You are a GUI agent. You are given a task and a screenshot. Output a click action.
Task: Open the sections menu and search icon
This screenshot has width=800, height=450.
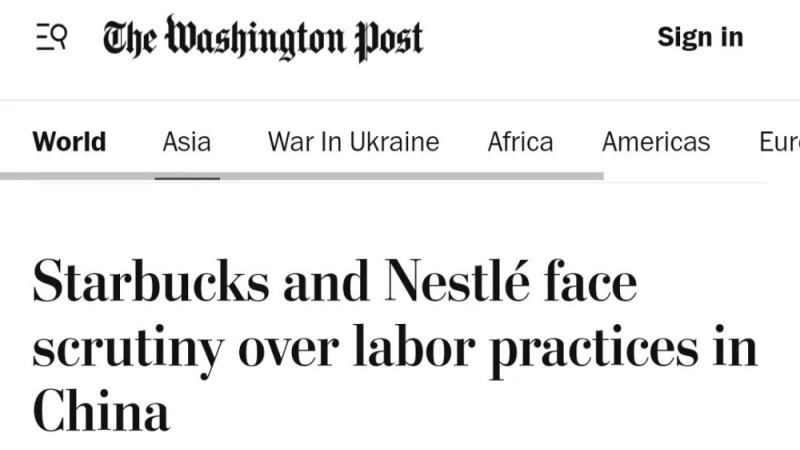(x=52, y=37)
